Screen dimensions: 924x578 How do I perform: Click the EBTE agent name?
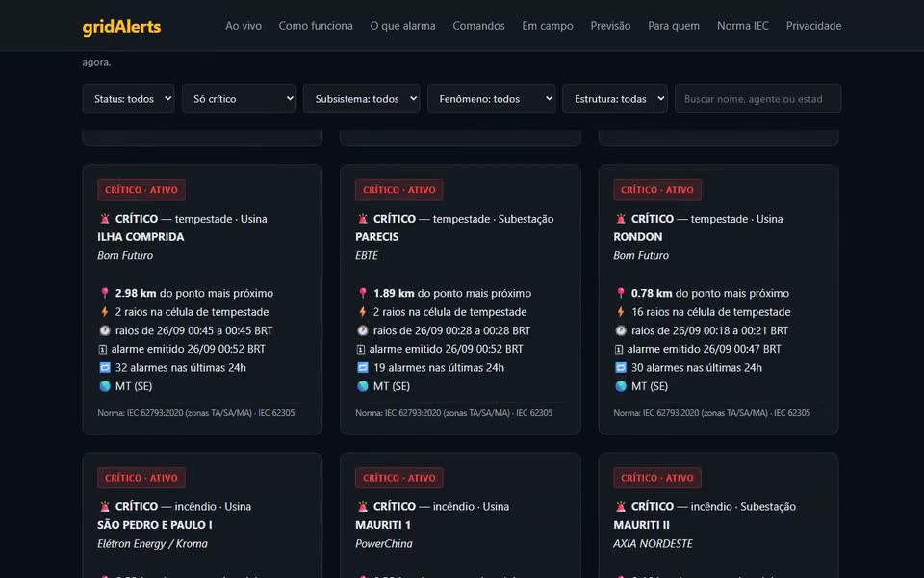367,256
